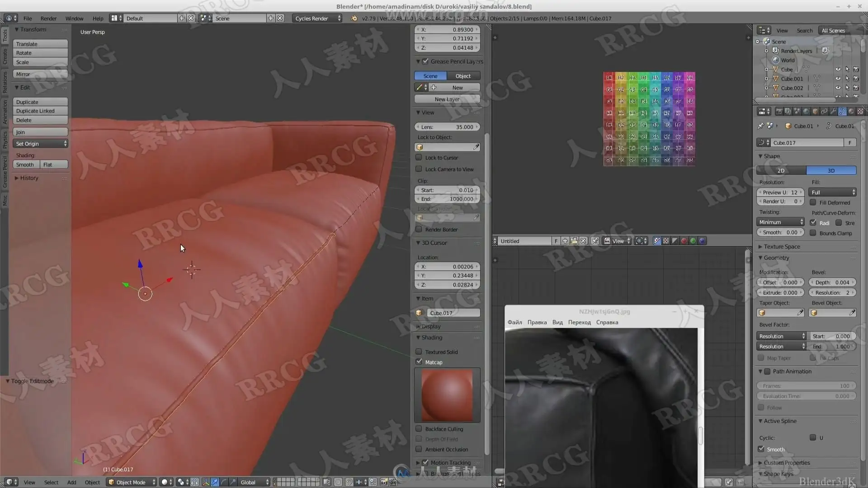868x488 pixels.
Task: Switch to the Grease Pencil Object tab
Action: pos(463,76)
